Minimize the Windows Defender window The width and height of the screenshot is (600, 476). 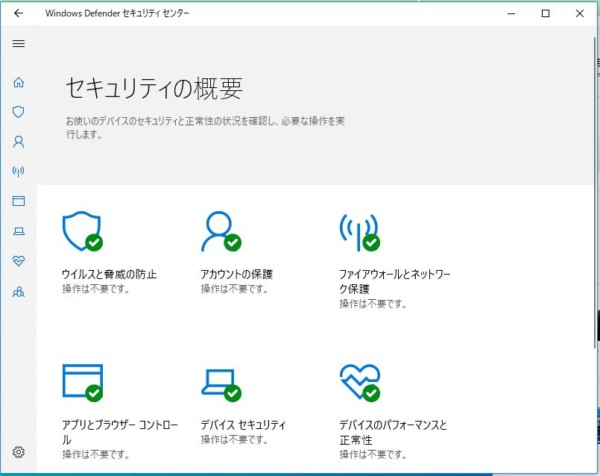(x=511, y=13)
